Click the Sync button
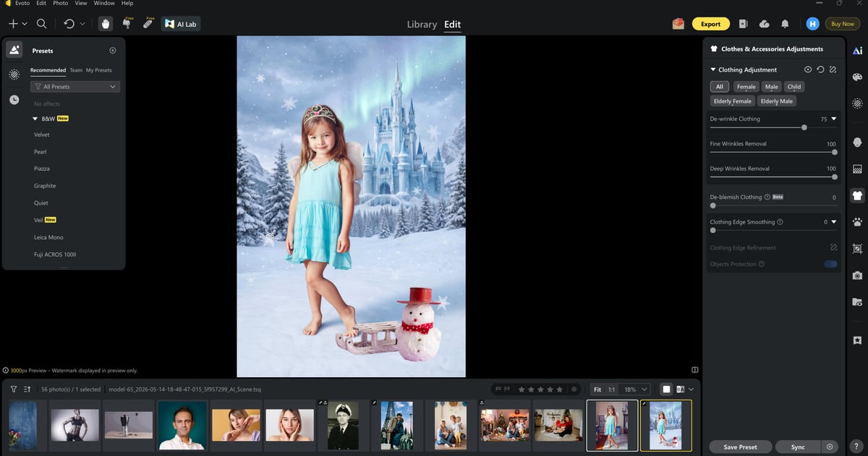 point(798,447)
